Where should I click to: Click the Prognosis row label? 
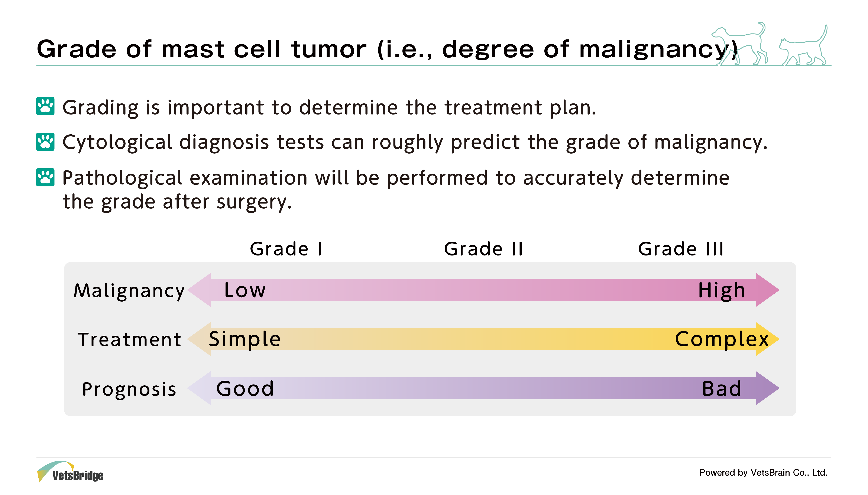(129, 389)
